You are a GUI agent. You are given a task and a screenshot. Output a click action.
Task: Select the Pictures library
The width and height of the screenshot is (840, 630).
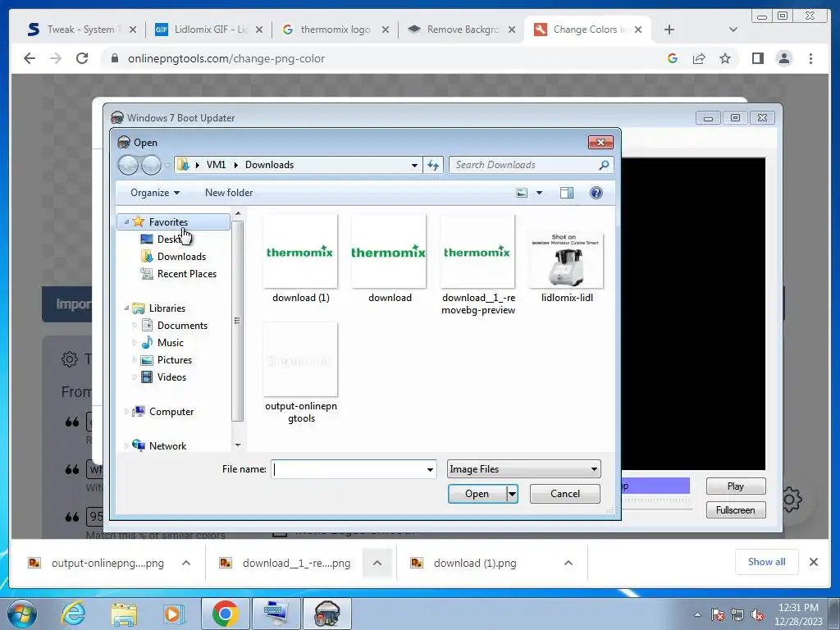tap(174, 360)
